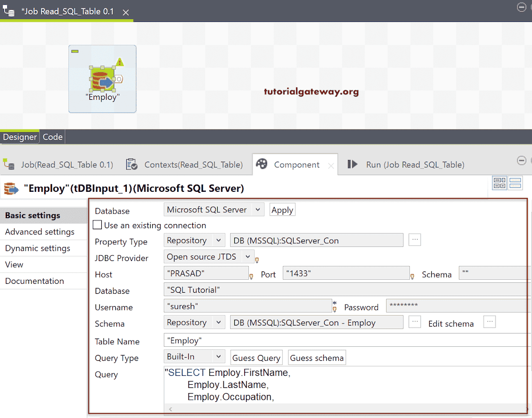
Task: Enable the Use an existing connection checkbox
Action: [97, 225]
